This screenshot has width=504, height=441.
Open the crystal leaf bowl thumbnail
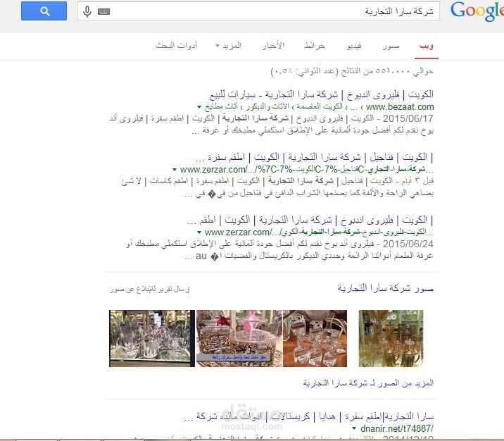point(152,338)
